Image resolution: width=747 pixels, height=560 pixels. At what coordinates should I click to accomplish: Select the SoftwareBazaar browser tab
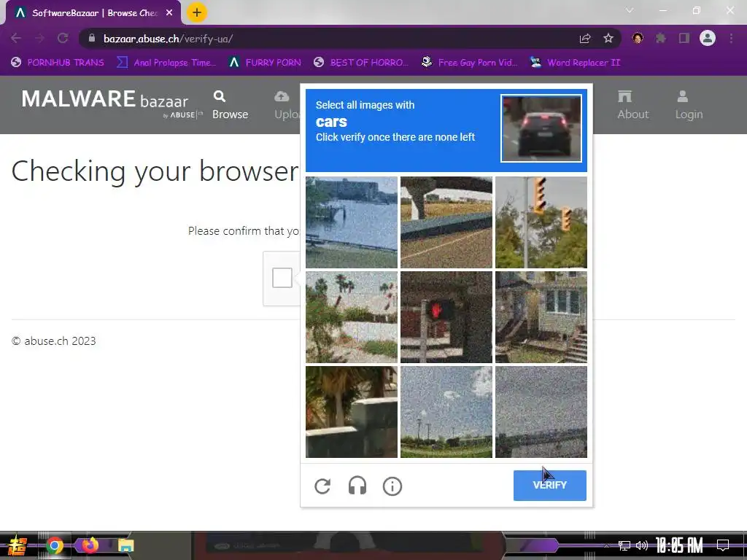[x=93, y=13]
